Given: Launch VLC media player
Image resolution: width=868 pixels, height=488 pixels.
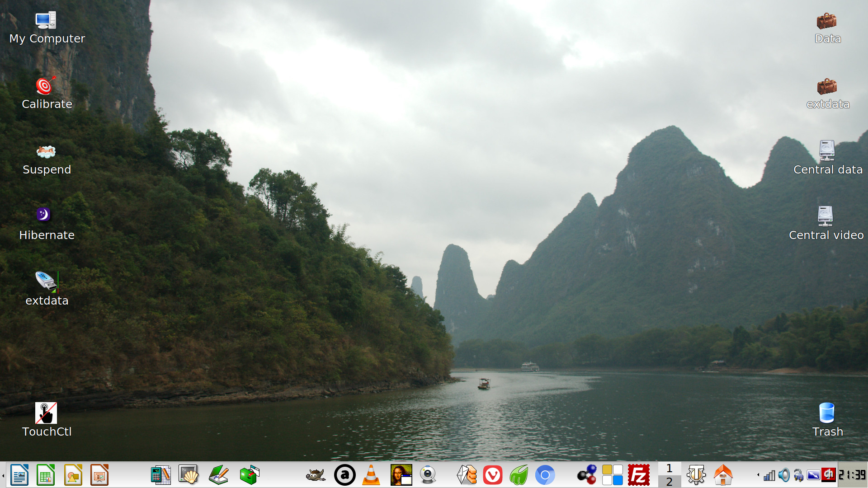Looking at the screenshot, I should point(371,475).
